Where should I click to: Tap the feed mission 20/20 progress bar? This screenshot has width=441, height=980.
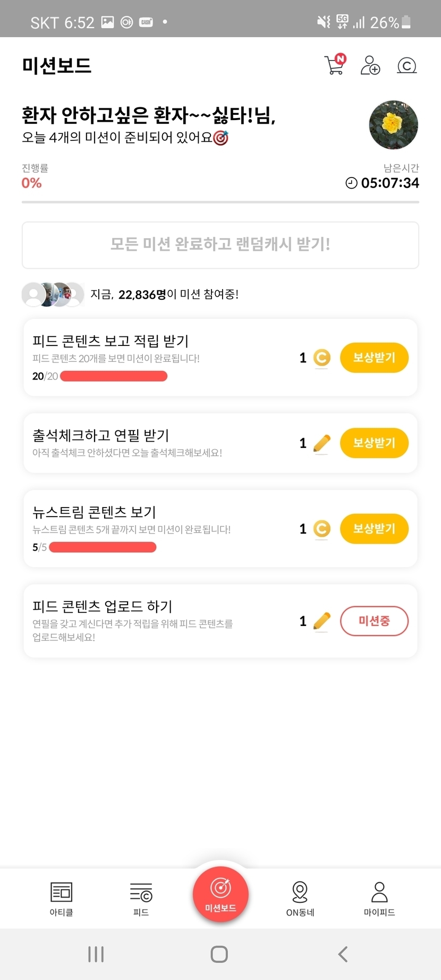pos(114,376)
